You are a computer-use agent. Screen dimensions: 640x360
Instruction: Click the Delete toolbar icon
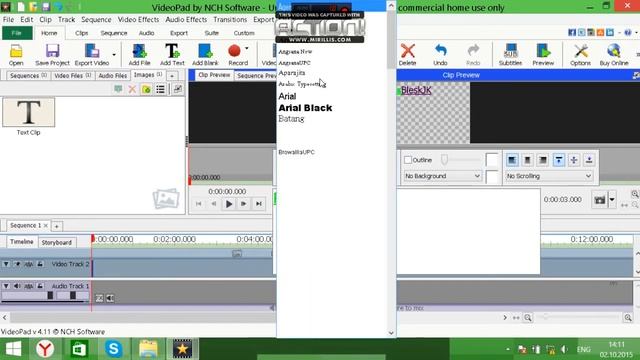(407, 55)
